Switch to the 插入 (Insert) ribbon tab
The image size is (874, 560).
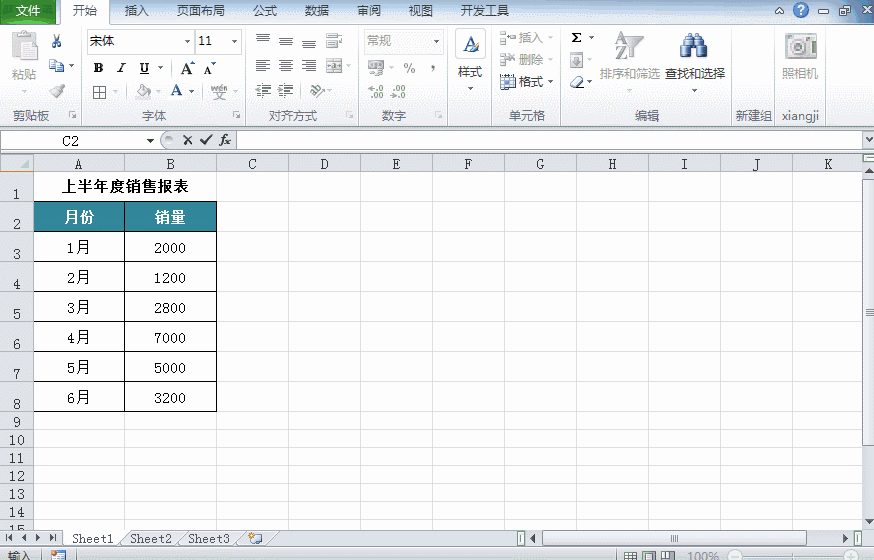pos(137,11)
